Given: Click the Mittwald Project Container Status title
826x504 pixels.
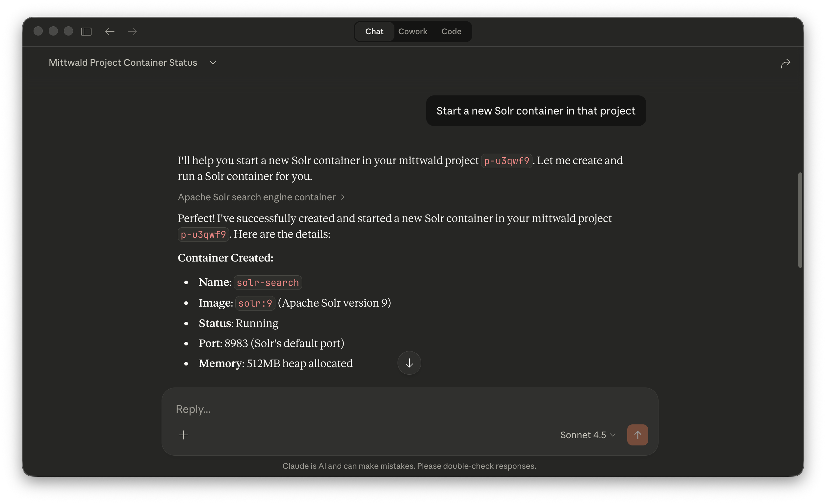Looking at the screenshot, I should coord(123,63).
